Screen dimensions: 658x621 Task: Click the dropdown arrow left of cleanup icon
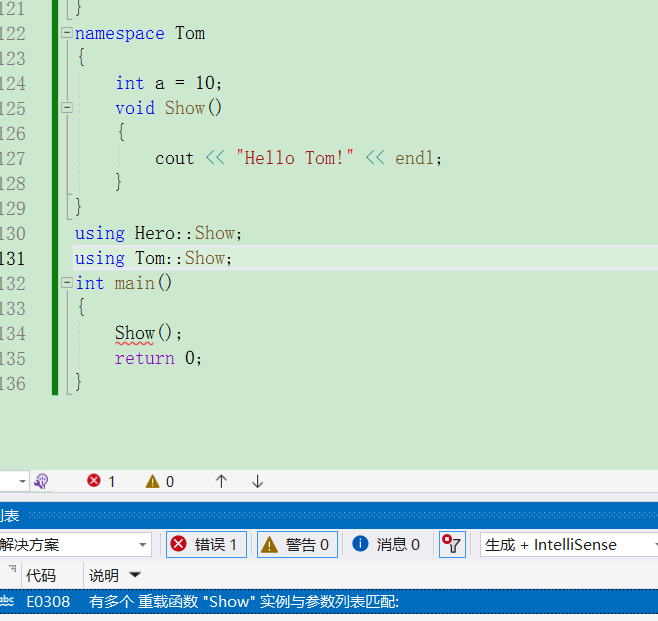[22, 481]
